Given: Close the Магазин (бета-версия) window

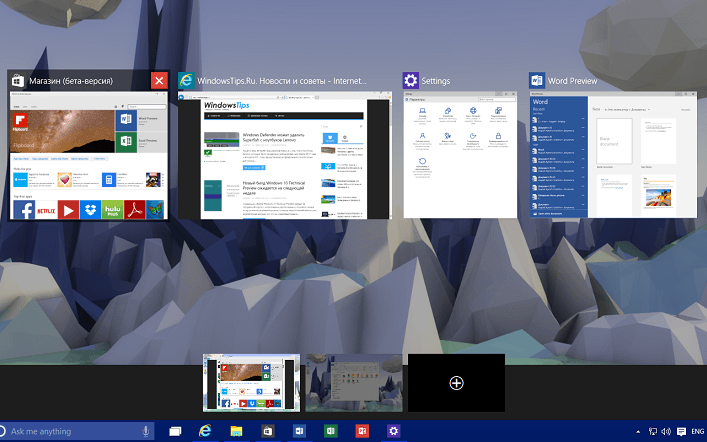Looking at the screenshot, I should [x=158, y=81].
